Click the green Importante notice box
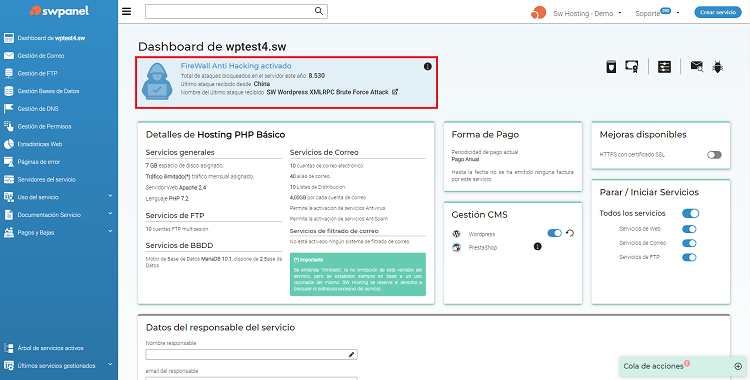Screen dimensions: 750x380 pyautogui.click(x=358, y=274)
